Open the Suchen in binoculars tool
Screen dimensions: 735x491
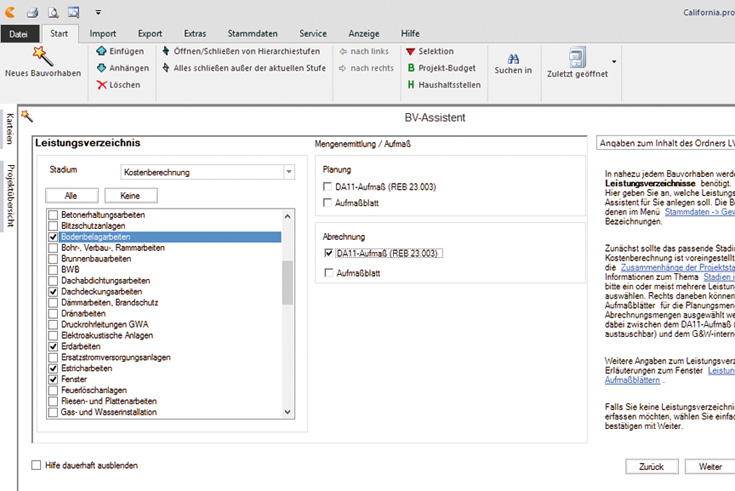click(x=513, y=58)
